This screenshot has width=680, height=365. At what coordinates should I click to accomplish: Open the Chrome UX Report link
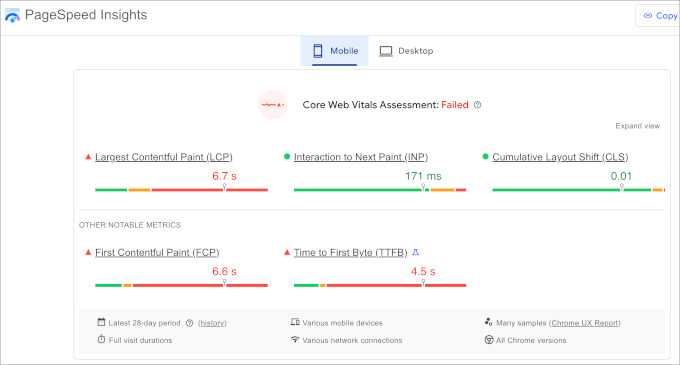(585, 323)
